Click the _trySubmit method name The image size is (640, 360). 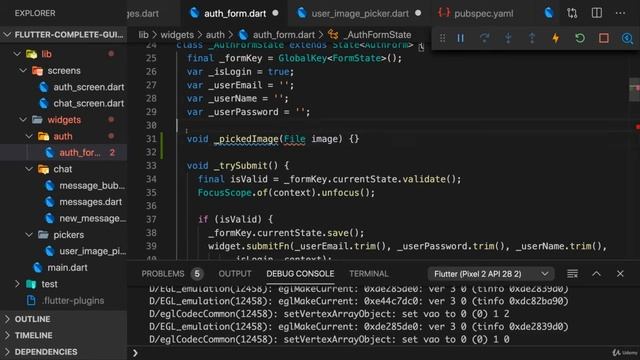(x=240, y=166)
